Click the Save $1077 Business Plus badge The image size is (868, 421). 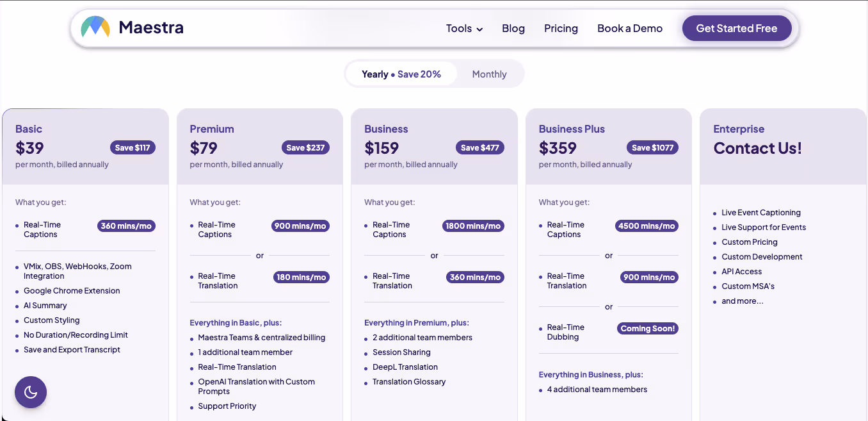click(x=652, y=148)
